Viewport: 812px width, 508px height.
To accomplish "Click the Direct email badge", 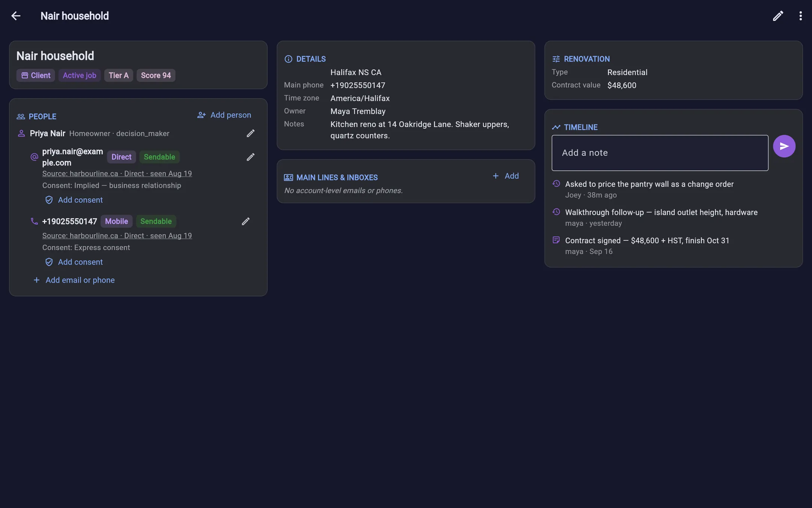I will pos(121,157).
